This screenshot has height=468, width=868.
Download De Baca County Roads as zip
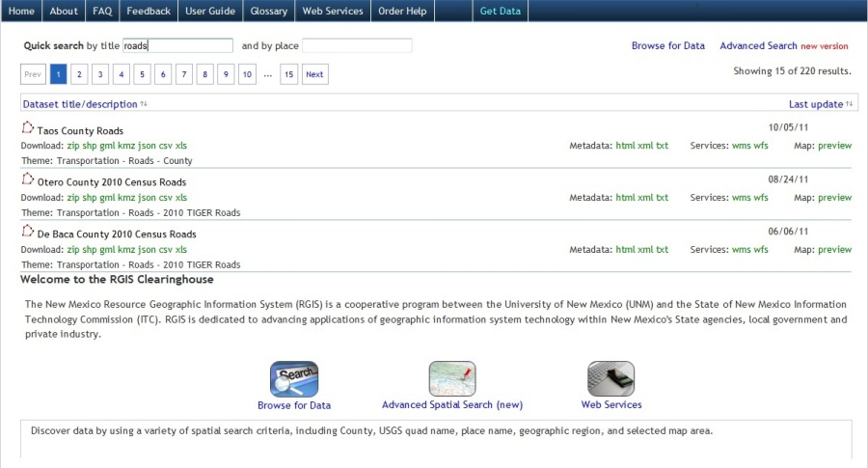click(73, 250)
